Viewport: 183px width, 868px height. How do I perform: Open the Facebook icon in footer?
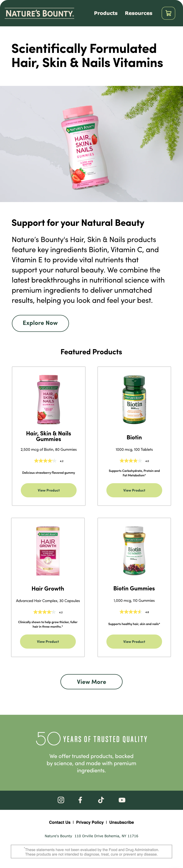(x=80, y=800)
